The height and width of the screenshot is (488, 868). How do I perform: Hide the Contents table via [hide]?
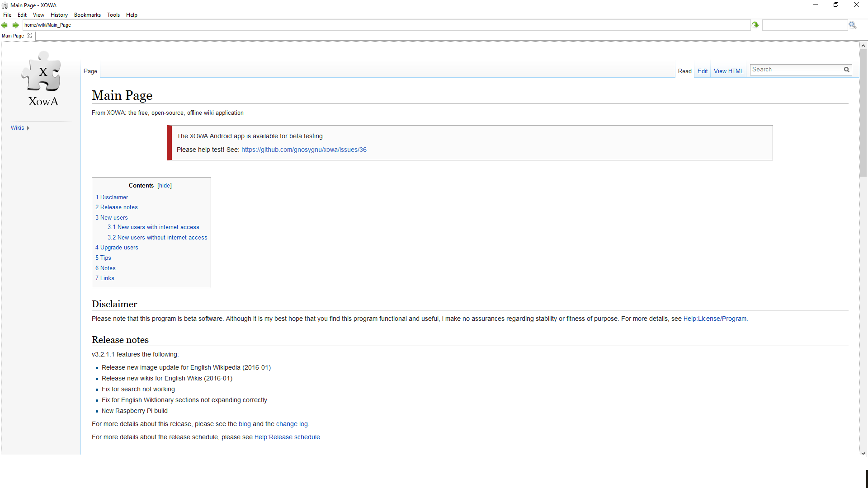165,186
